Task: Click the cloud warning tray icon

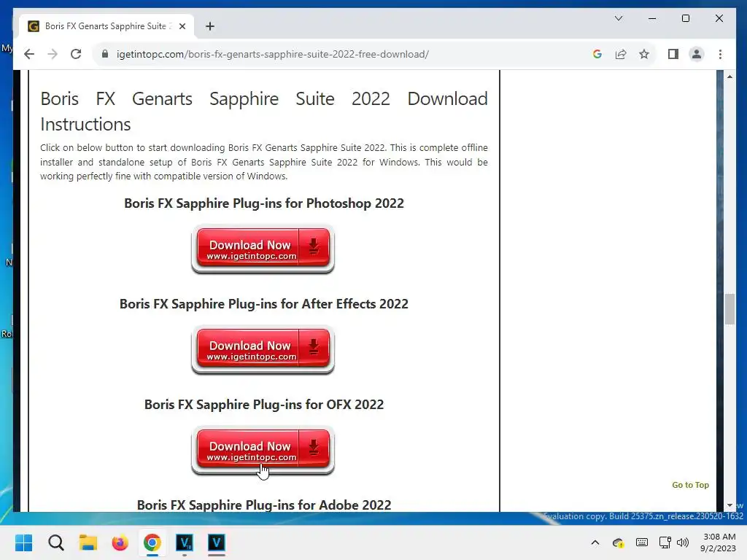Action: (x=618, y=542)
